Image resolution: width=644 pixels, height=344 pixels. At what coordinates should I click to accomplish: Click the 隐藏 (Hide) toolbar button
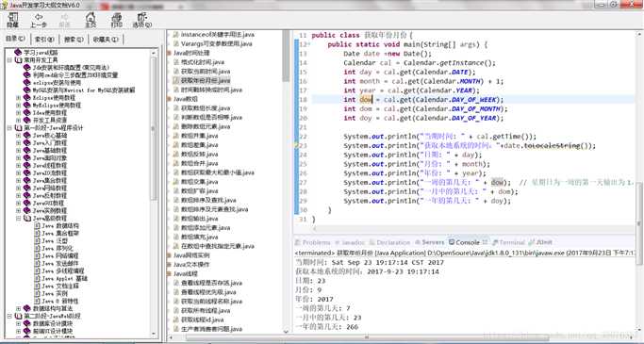click(x=13, y=20)
